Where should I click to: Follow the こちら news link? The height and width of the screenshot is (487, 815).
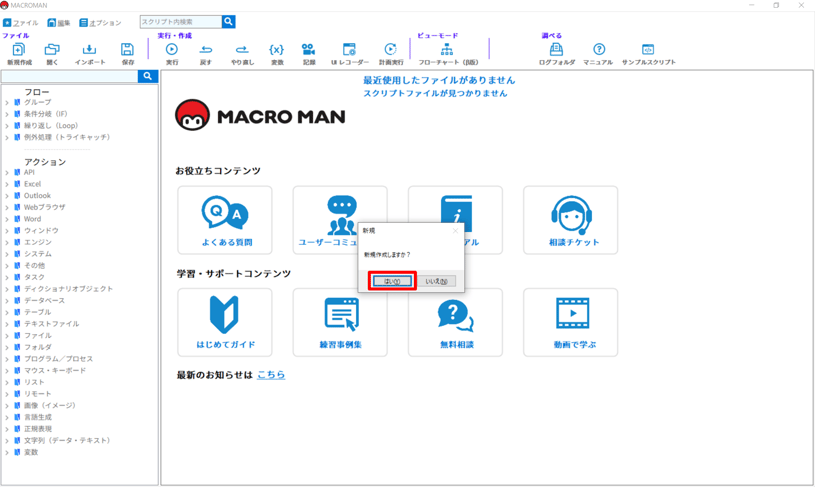(x=271, y=374)
